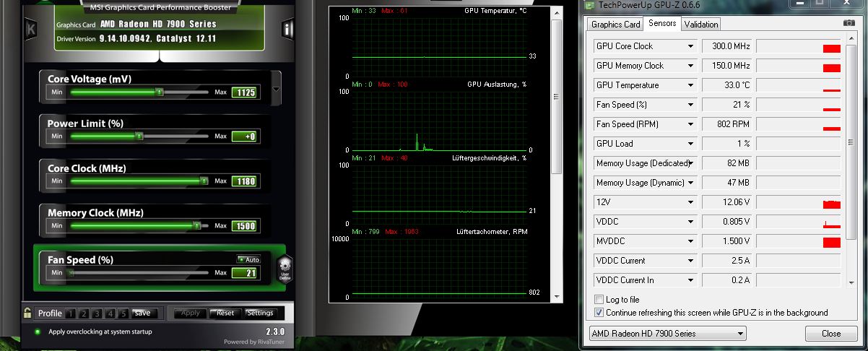Select profile slot 1 in Afterburner

coord(70,313)
